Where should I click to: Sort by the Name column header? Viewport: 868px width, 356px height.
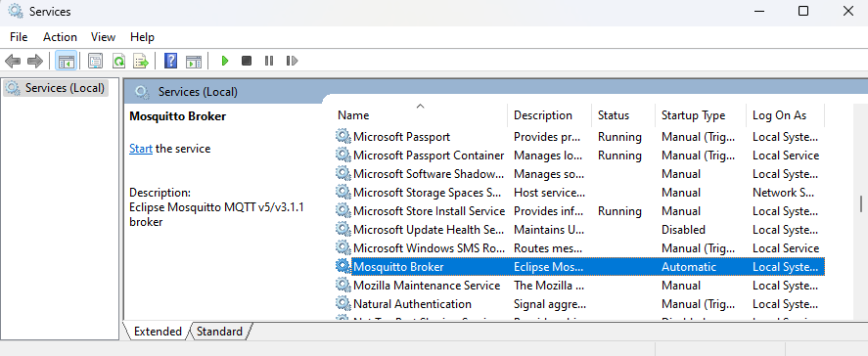tap(420, 115)
